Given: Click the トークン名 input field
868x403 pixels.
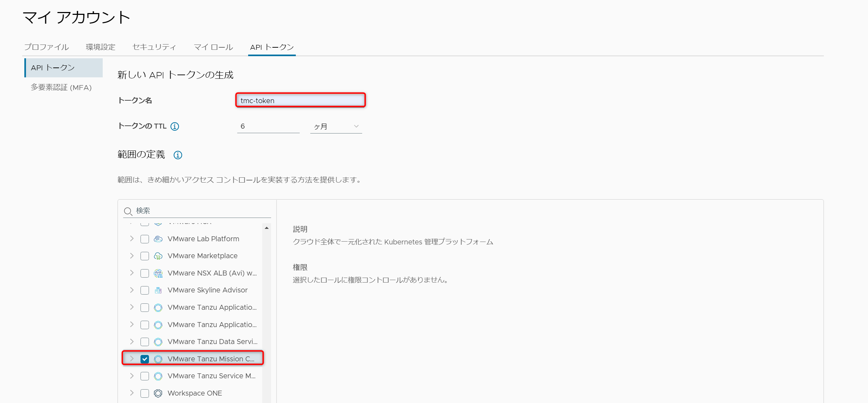Looking at the screenshot, I should 300,100.
